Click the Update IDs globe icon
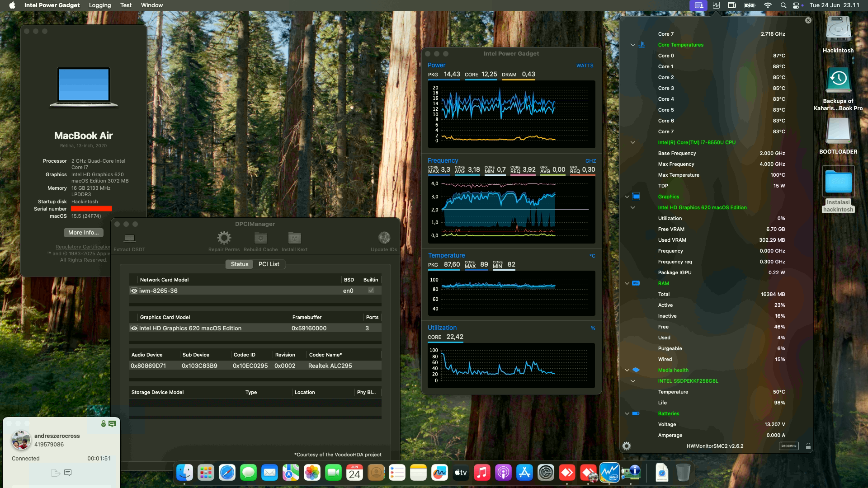868x488 pixels. [385, 238]
